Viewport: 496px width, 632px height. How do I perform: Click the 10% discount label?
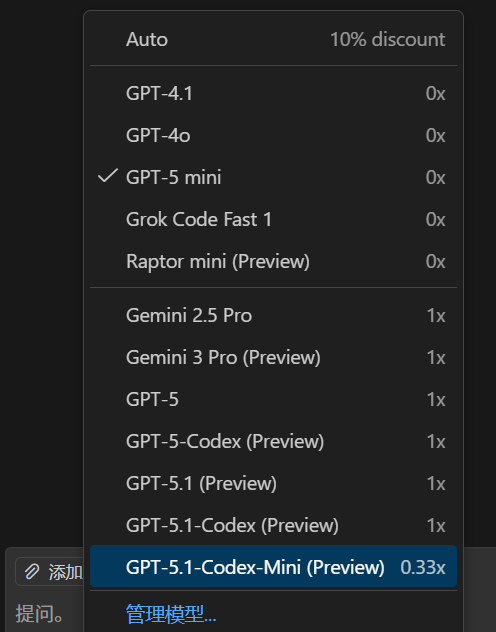coord(388,40)
